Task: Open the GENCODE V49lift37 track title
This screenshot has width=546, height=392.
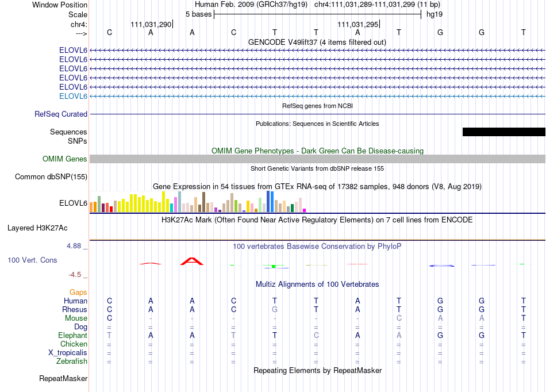Action: pos(317,42)
